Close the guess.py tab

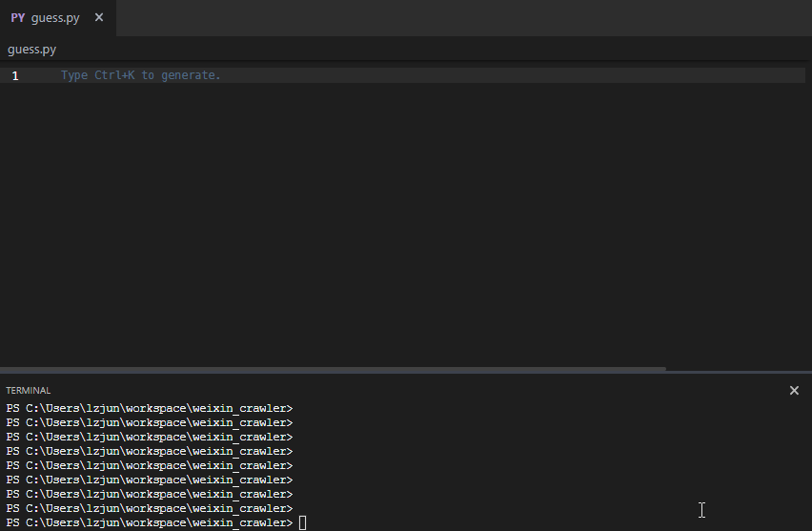pyautogui.click(x=99, y=17)
